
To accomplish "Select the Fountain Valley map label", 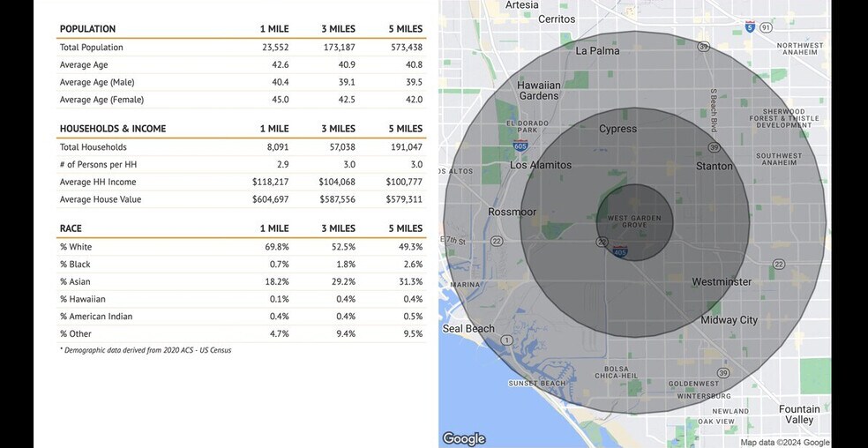I will (799, 414).
